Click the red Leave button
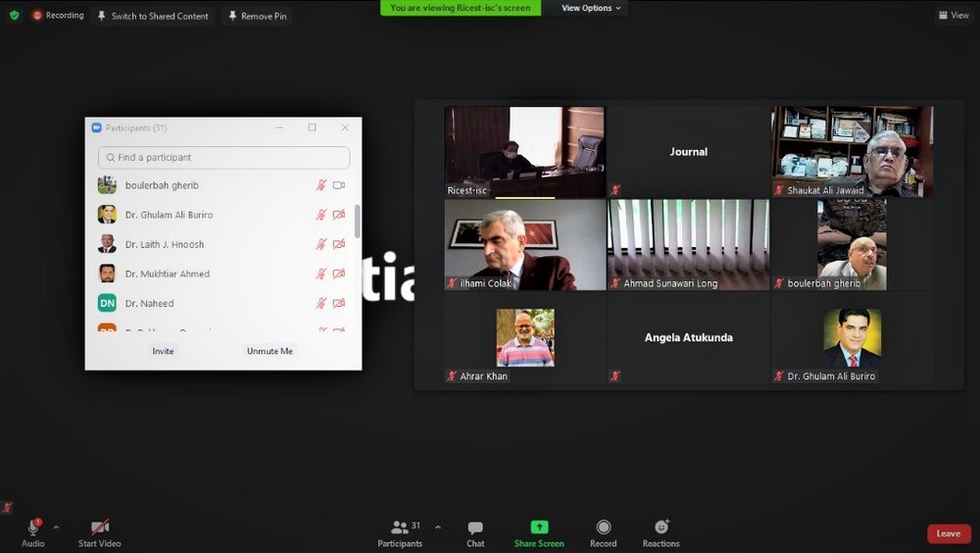Viewport: 980px width, 553px height. pyautogui.click(x=948, y=533)
